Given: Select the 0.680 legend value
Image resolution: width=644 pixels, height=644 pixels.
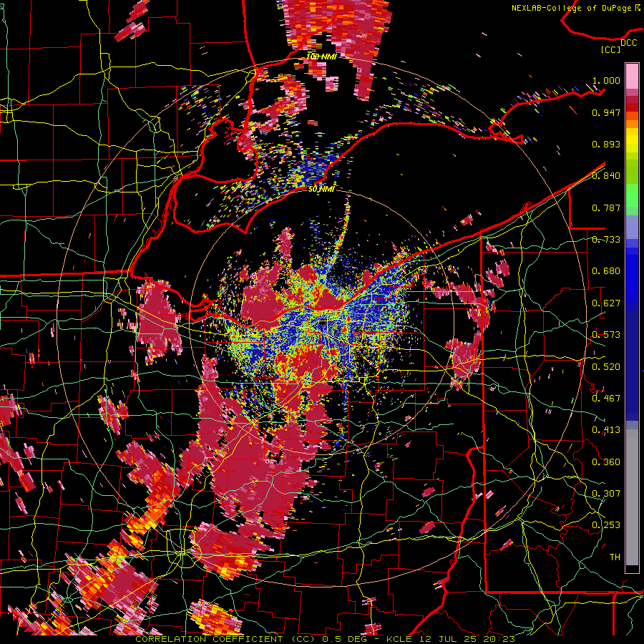Looking at the screenshot, I should pos(606,271).
